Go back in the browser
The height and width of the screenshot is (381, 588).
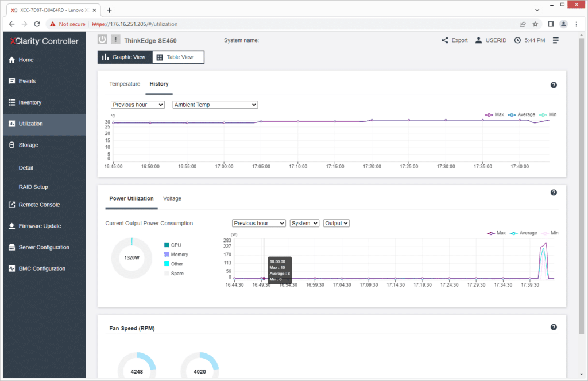11,24
